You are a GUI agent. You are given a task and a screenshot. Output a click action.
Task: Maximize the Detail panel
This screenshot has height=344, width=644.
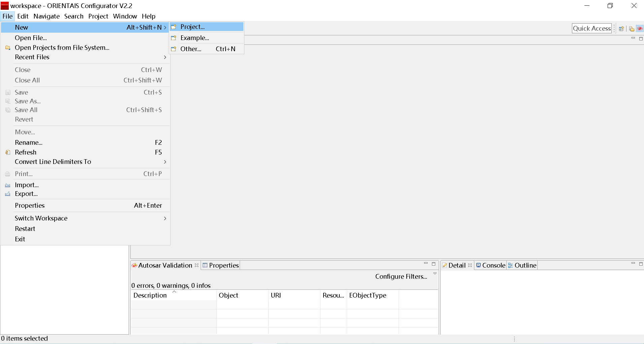tap(641, 264)
